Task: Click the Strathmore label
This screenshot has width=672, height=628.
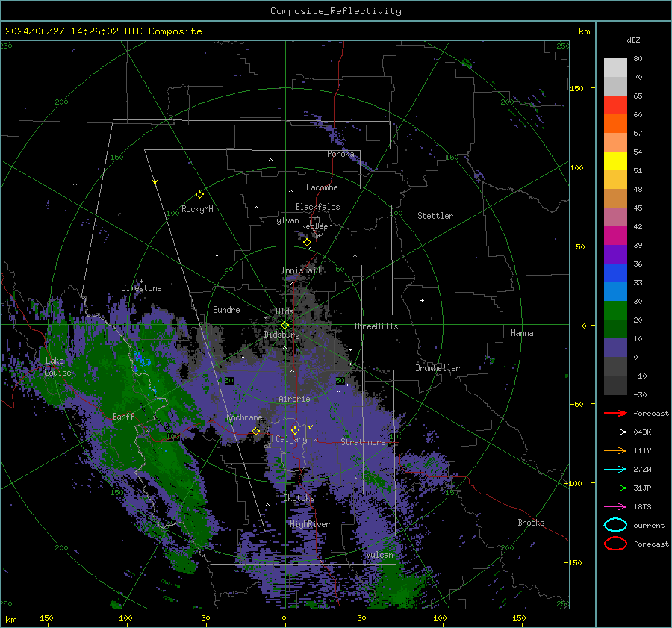Action: click(363, 442)
